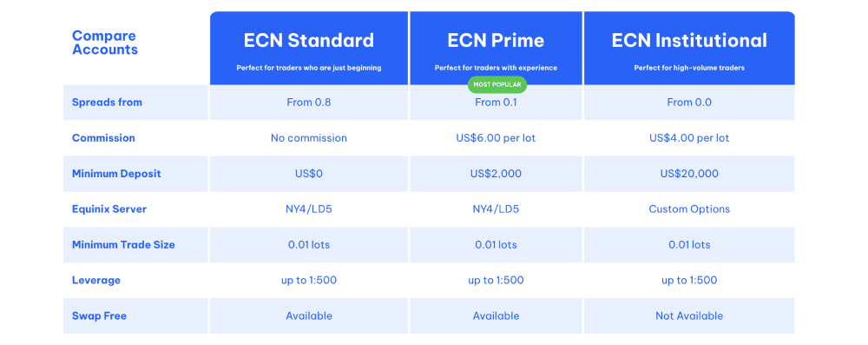Click the Equinix Server row label
This screenshot has width=868, height=345.
click(x=111, y=209)
